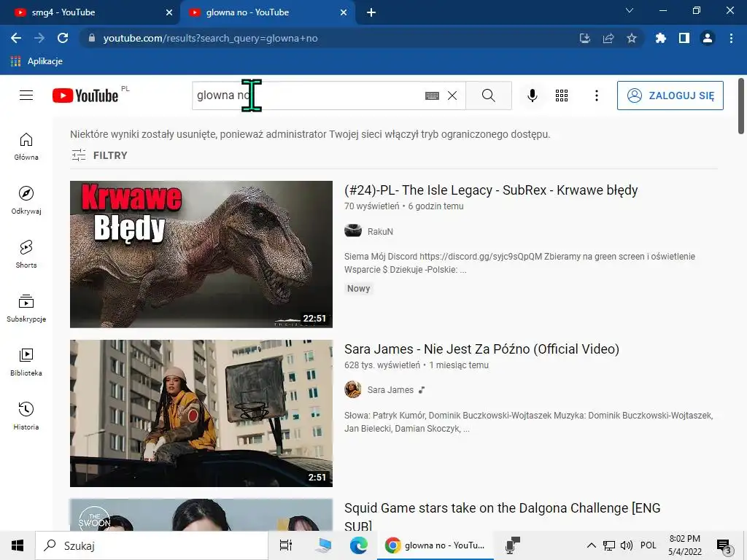Open Główna in the sidebar
Viewport: 747px width, 560px height.
[26, 147]
